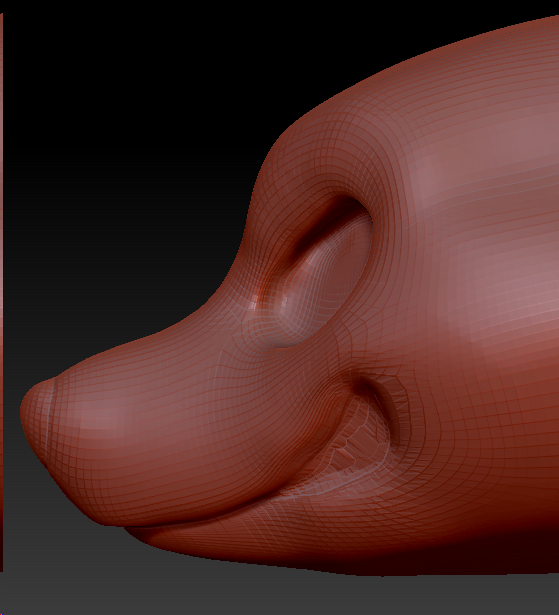Click the nose tip of the creature
Image resolution: width=559 pixels, height=615 pixels.
37,418
